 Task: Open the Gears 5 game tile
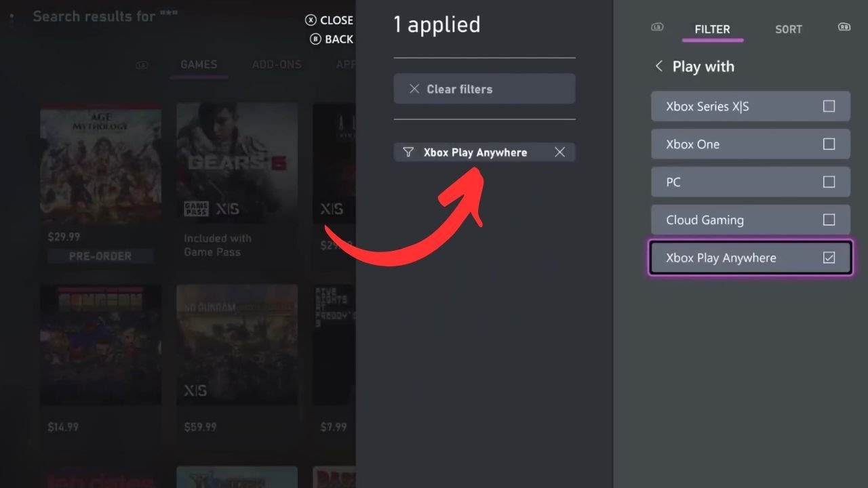237,163
